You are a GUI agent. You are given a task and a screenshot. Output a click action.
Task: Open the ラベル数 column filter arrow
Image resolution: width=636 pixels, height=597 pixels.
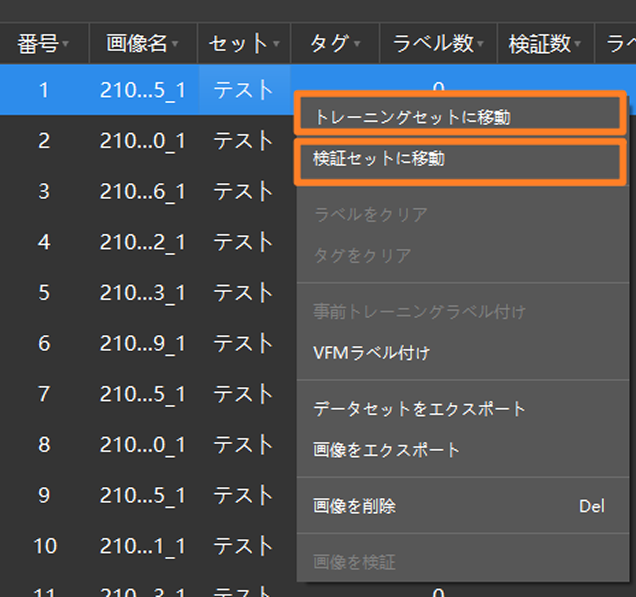pyautogui.click(x=480, y=43)
